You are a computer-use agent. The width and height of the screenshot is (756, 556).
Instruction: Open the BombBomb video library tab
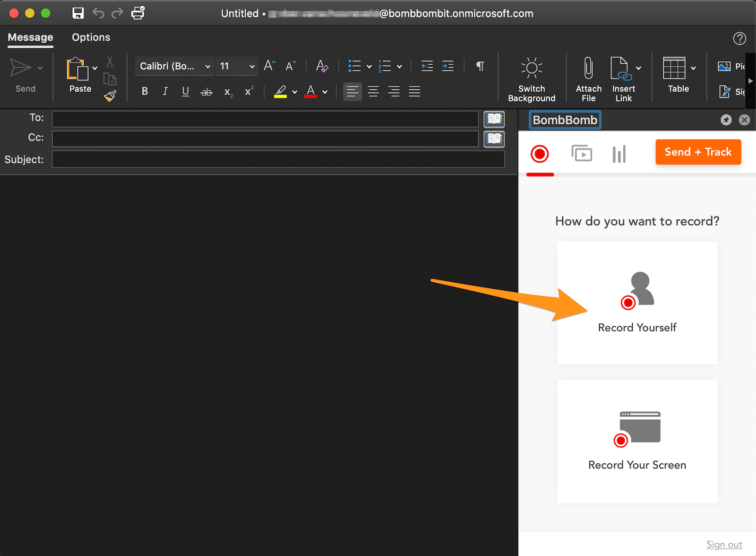(582, 154)
